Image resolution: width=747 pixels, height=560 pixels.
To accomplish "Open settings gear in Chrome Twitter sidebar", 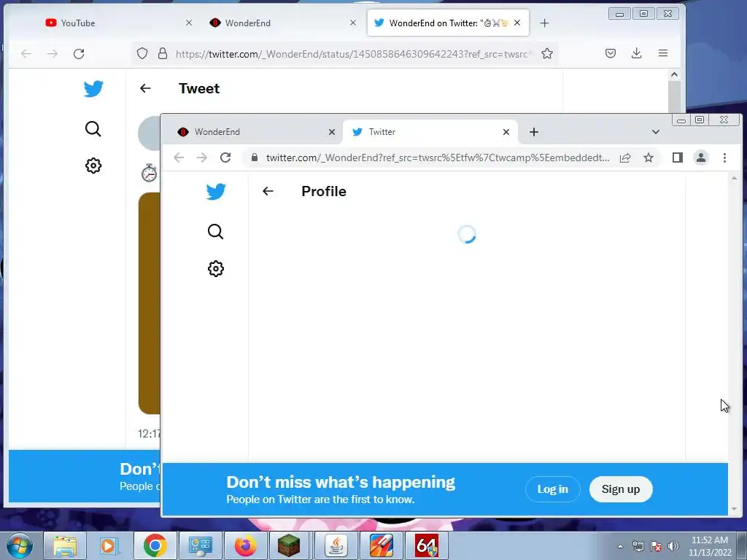I will click(216, 268).
